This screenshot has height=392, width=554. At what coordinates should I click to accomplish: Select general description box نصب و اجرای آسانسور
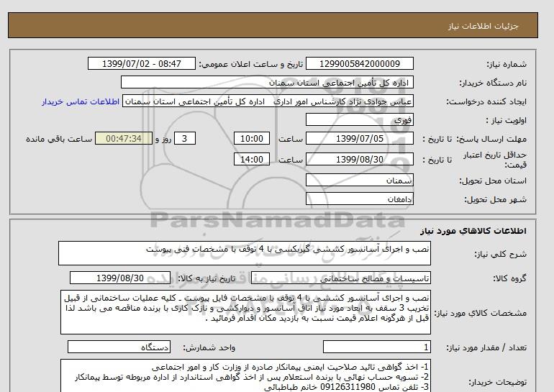click(245, 253)
